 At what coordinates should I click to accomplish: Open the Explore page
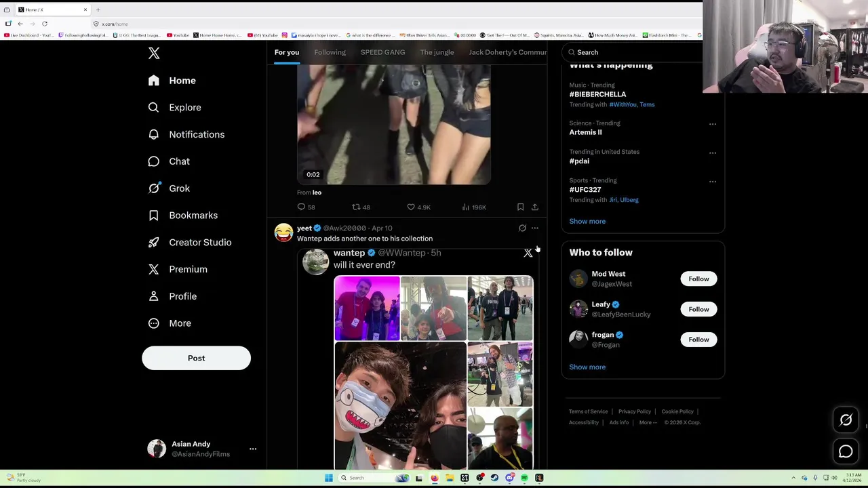(x=175, y=107)
